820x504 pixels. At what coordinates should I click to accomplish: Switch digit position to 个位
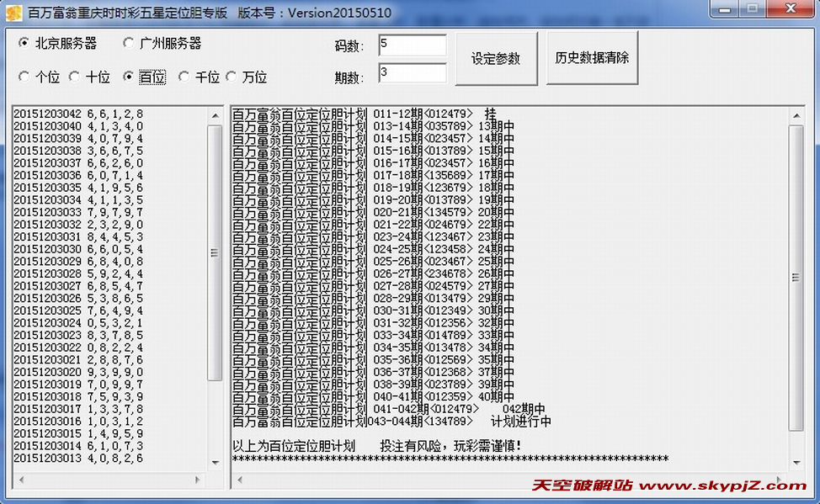25,77
